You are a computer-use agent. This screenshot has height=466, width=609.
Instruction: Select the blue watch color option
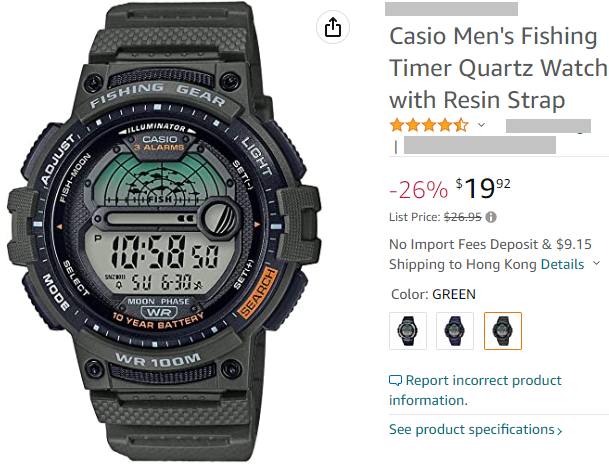click(x=455, y=331)
